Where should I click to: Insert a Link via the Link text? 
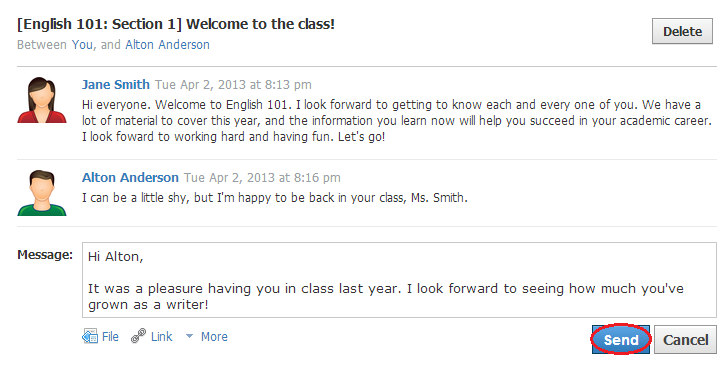(161, 337)
